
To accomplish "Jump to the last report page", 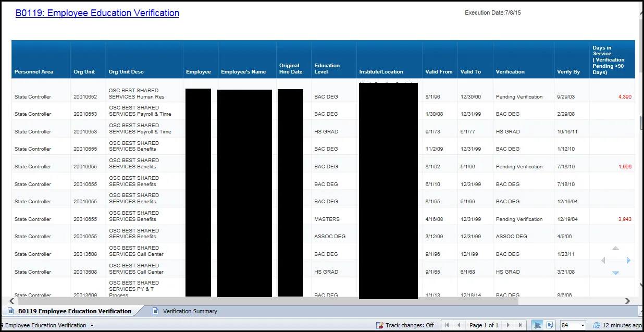I will pyautogui.click(x=519, y=325).
